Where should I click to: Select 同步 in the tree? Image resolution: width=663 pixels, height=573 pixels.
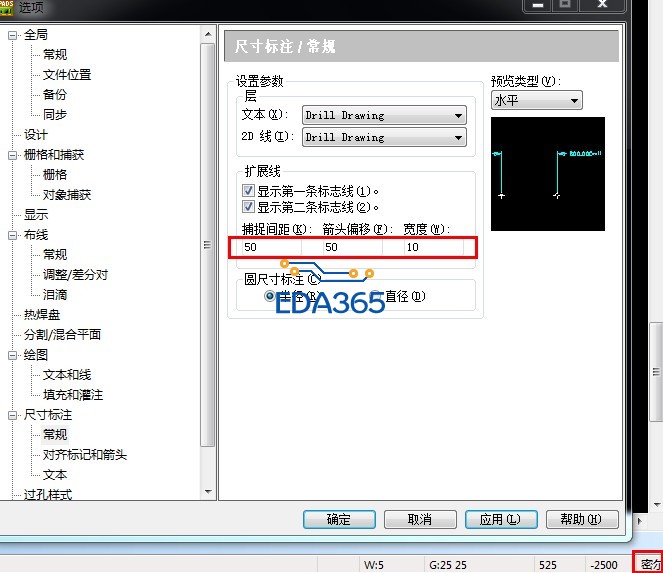55,115
